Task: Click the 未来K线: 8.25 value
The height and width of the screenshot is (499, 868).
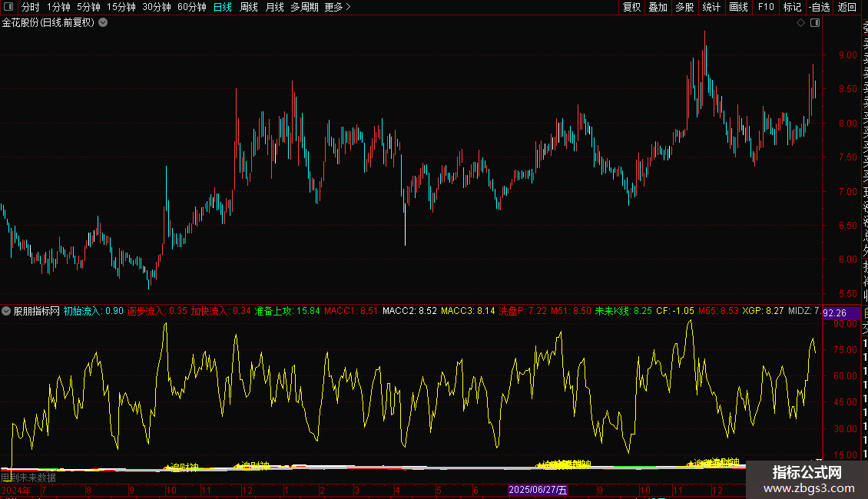Action: 623,311
